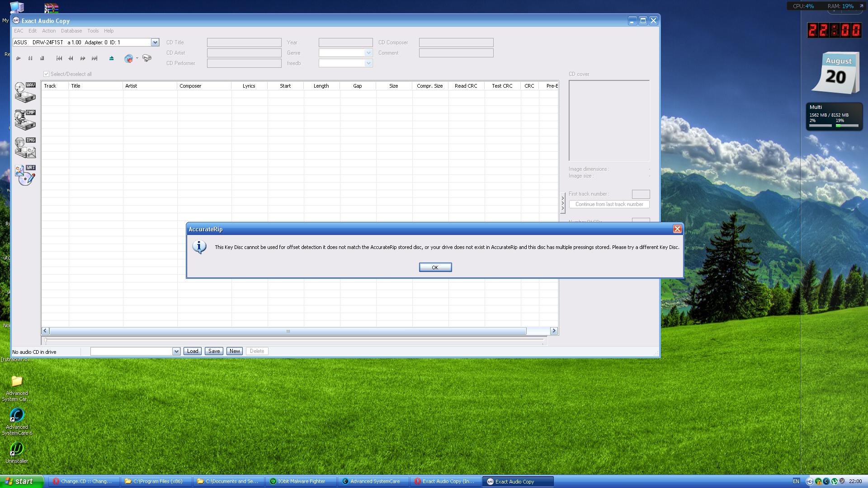The height and width of the screenshot is (488, 868).
Task: Click the left scroll arrow of track list
Action: click(45, 331)
